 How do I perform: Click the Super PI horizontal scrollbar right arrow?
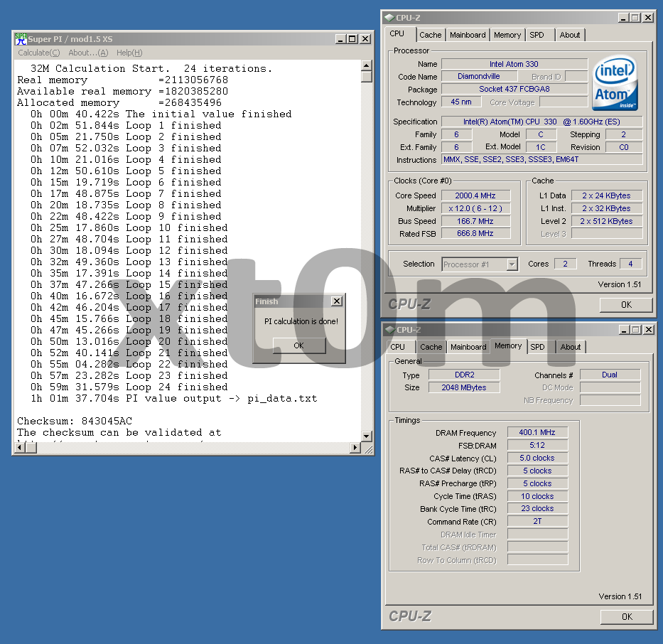point(355,447)
